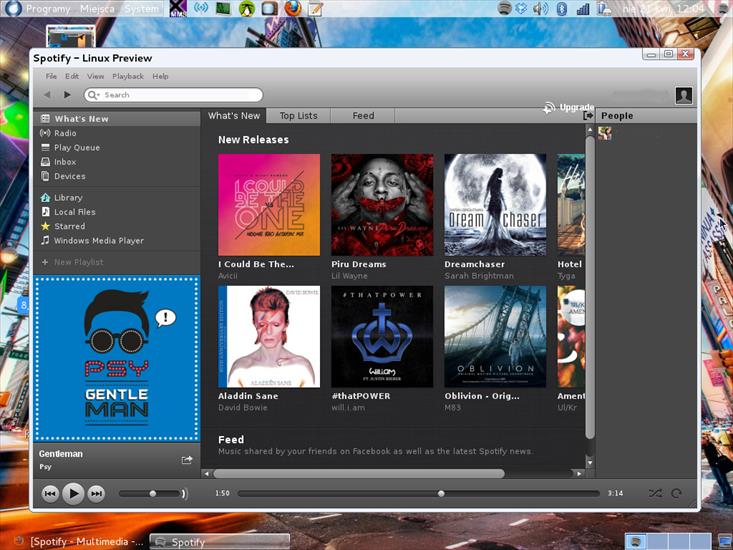Image resolution: width=733 pixels, height=550 pixels.
Task: Toggle shuffle mode
Action: click(x=655, y=493)
